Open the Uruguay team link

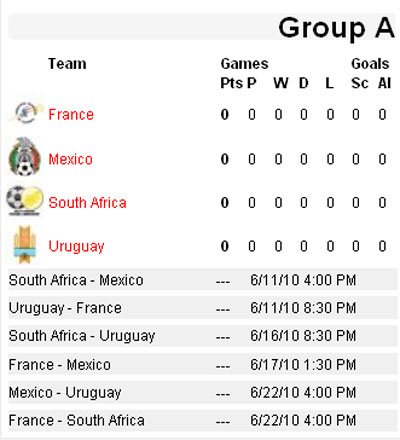coord(76,247)
